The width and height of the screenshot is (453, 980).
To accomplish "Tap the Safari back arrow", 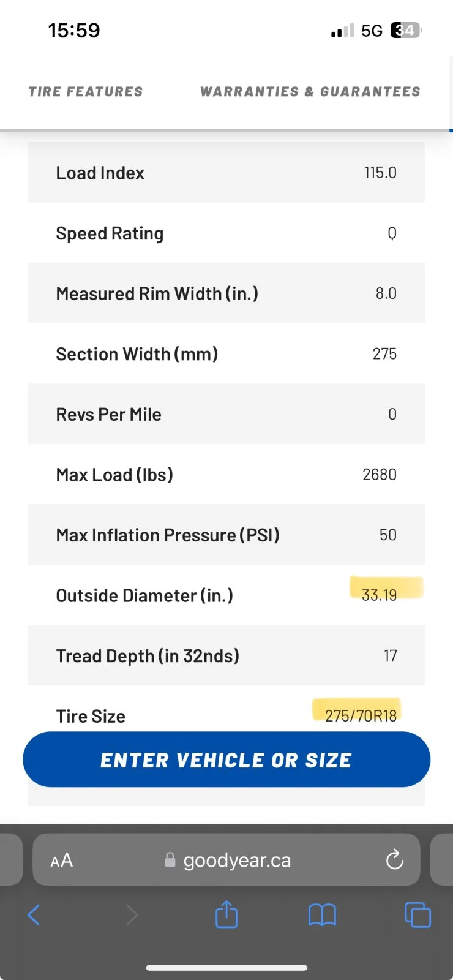I will (x=34, y=915).
